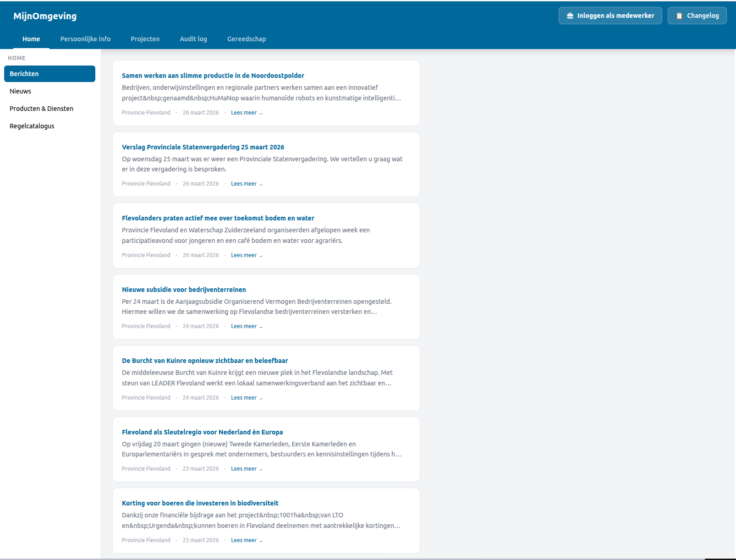Open the Projecten tab
The height and width of the screenshot is (560, 736).
click(145, 39)
